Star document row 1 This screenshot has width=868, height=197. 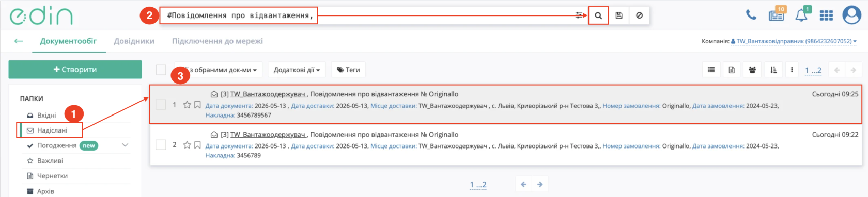click(x=187, y=105)
